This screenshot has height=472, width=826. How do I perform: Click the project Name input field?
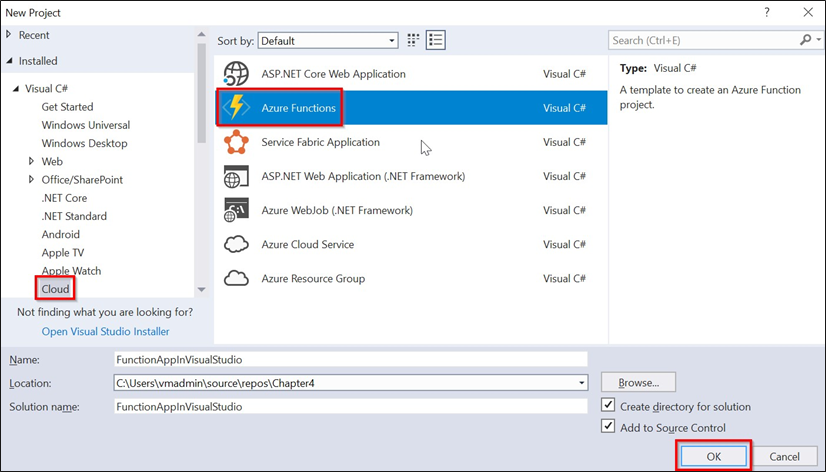coord(350,359)
